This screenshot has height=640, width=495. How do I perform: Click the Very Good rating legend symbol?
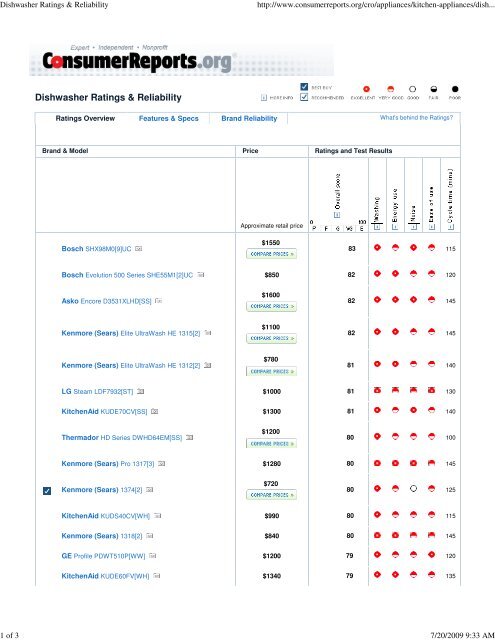[x=391, y=89]
